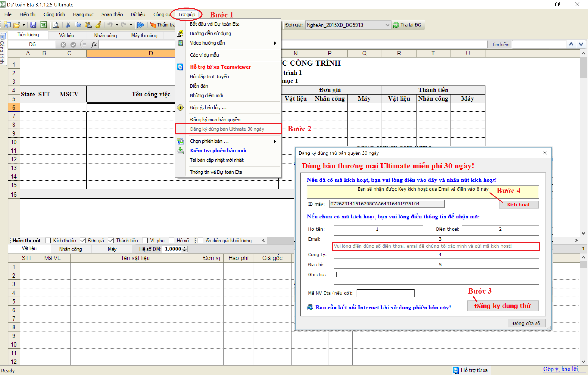
Task: Click the Chọn phiên bản menu icon
Action: [180, 141]
